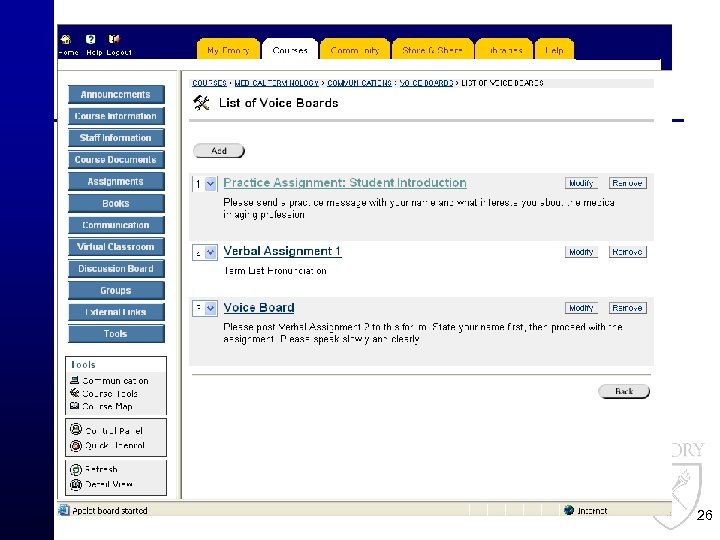Image resolution: width=720 pixels, height=540 pixels.
Task: Open Discussion Board in course menu
Action: point(116,269)
